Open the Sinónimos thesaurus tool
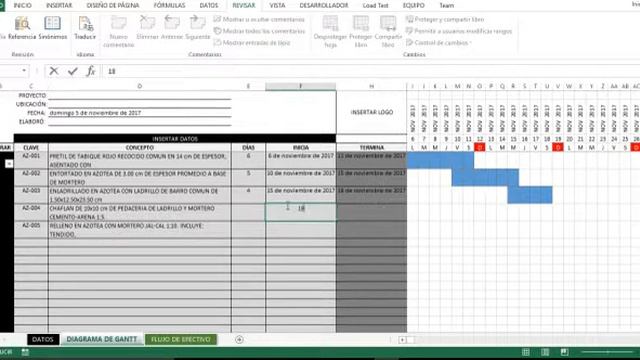640x360 pixels. coord(53,28)
